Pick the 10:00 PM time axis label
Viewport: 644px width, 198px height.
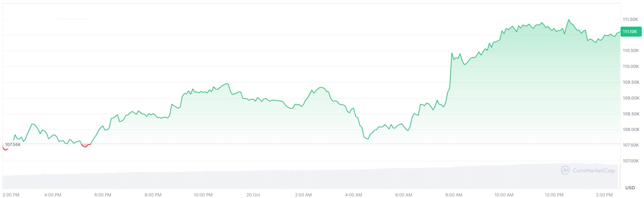click(203, 195)
